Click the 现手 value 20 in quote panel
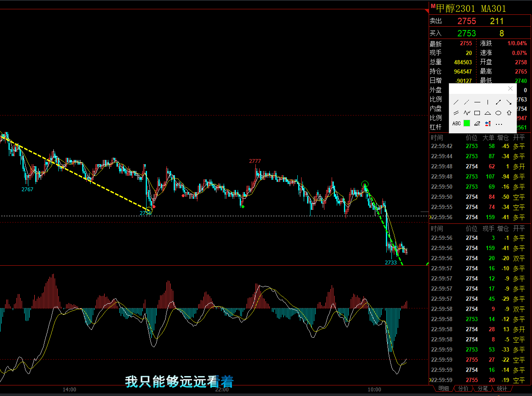The height and width of the screenshot is (396, 532). click(x=469, y=53)
